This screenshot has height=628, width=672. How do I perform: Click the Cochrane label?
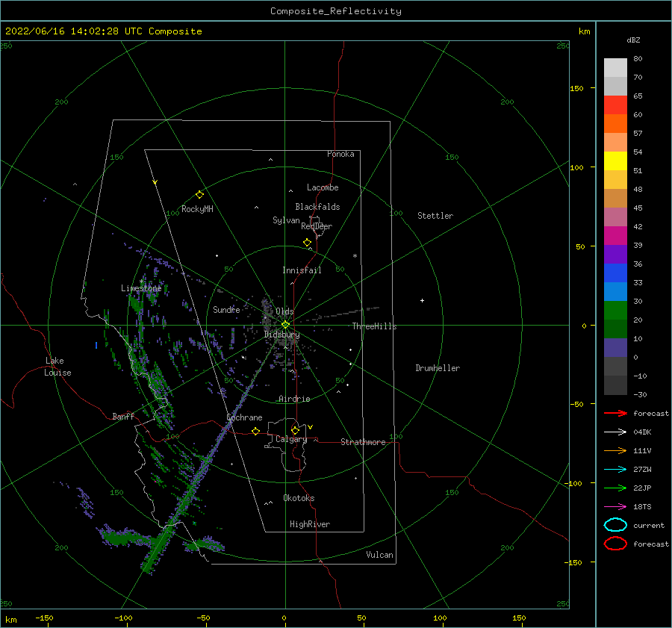click(x=244, y=417)
